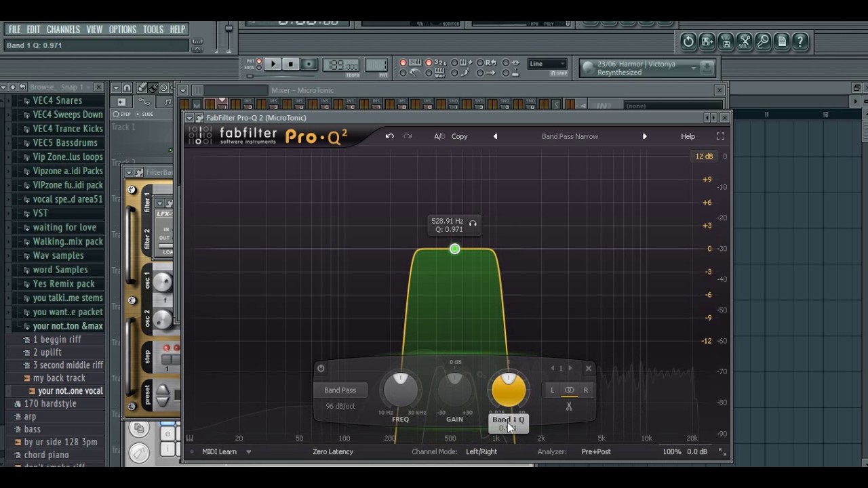
Task: Click the Record button in transport
Action: (309, 64)
